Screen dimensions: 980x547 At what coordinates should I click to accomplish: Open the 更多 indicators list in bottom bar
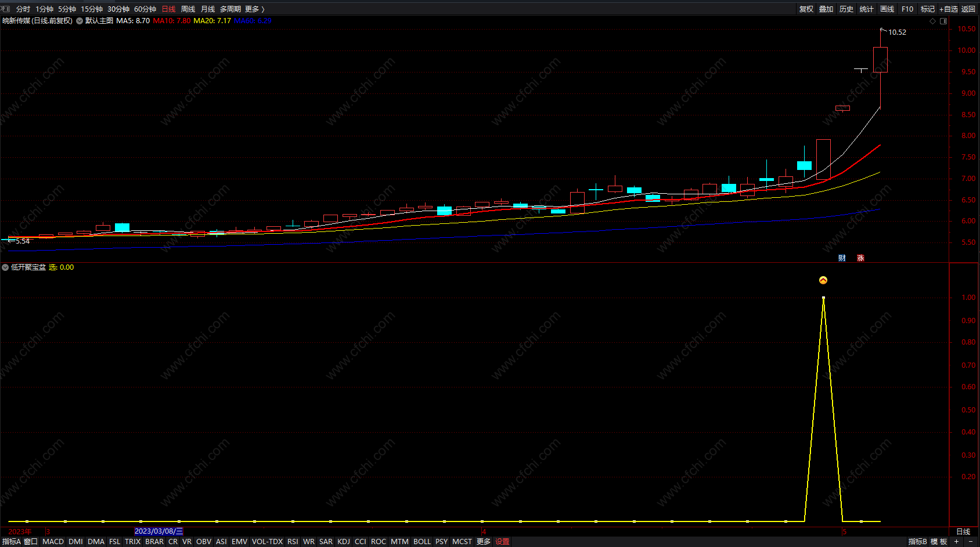pos(484,542)
